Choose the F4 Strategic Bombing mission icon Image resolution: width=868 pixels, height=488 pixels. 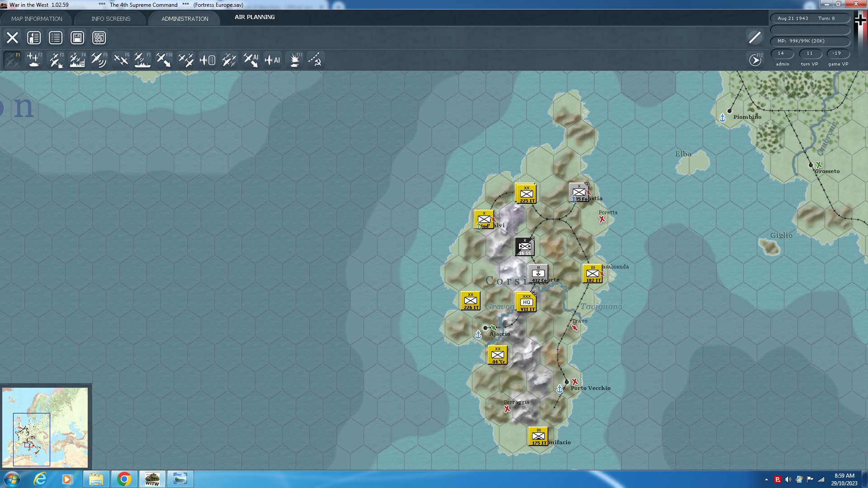[x=77, y=59]
